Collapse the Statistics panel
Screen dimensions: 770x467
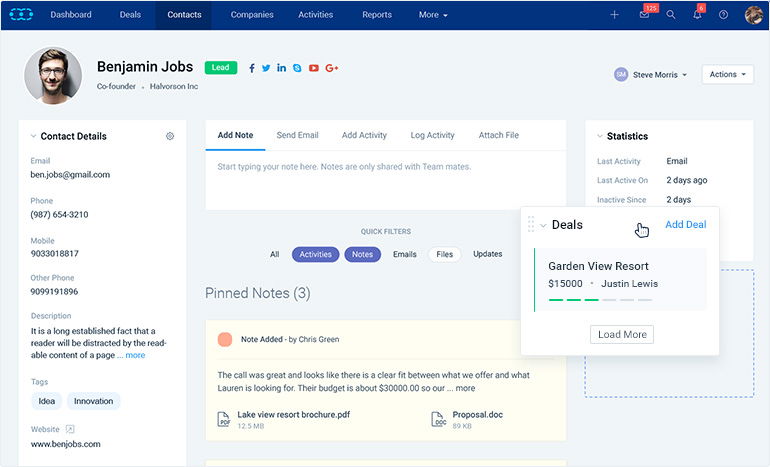599,136
